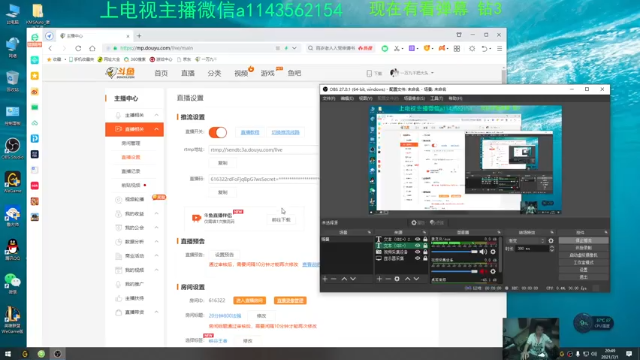Click 开始录制 button in OBS controls
The image size is (640, 360).
(583, 248)
